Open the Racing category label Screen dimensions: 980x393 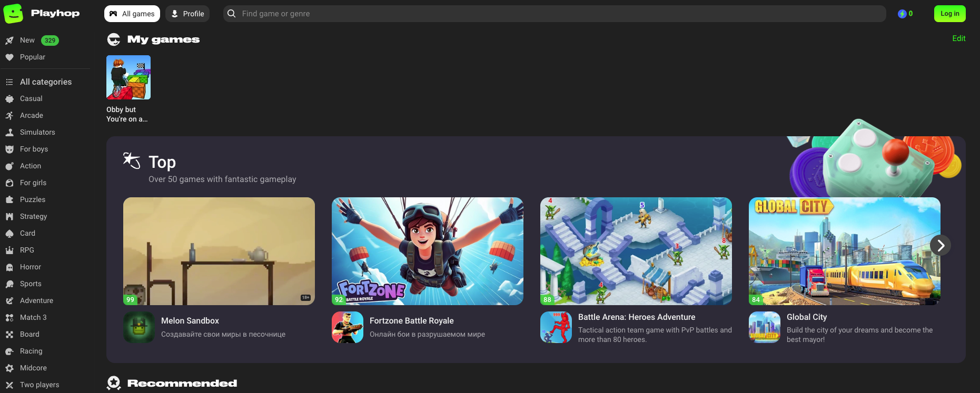point(31,351)
